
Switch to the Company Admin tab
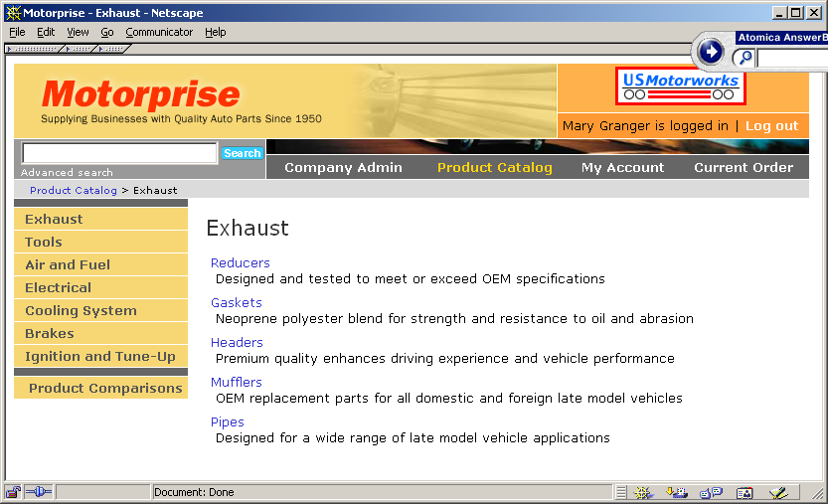pyautogui.click(x=343, y=167)
